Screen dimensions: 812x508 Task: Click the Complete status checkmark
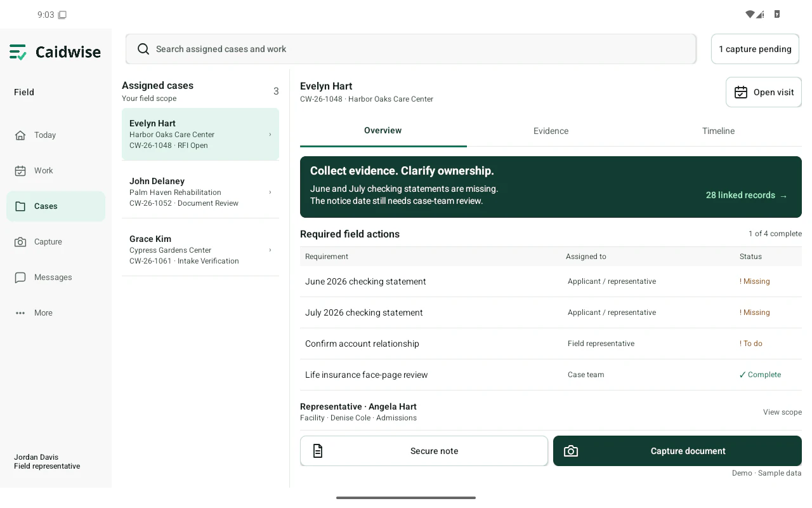point(743,375)
